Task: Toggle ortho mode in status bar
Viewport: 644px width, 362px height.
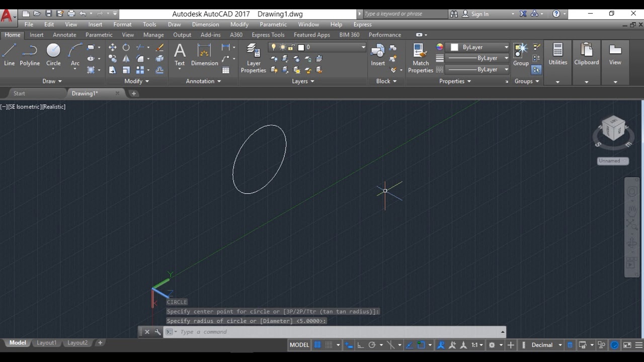Action: [x=360, y=345]
